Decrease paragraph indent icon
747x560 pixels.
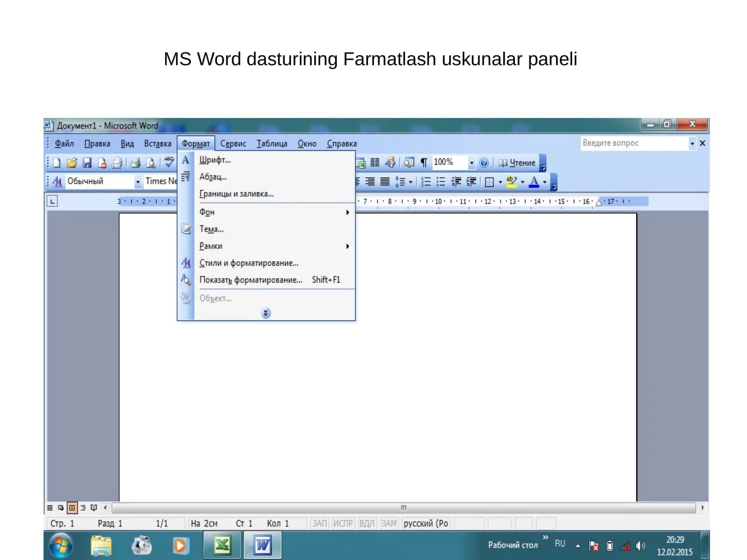[456, 182]
